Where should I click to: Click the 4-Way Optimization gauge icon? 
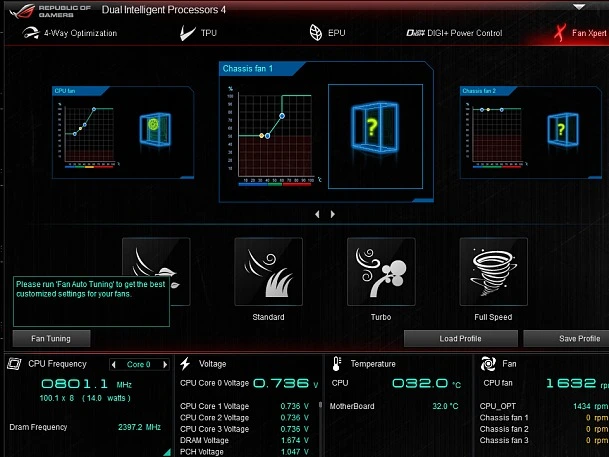coord(31,33)
